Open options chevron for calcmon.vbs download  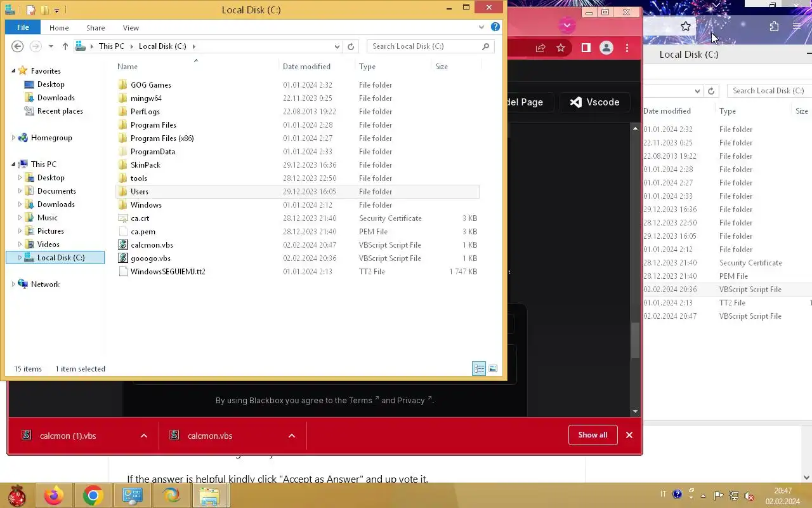pos(292,436)
